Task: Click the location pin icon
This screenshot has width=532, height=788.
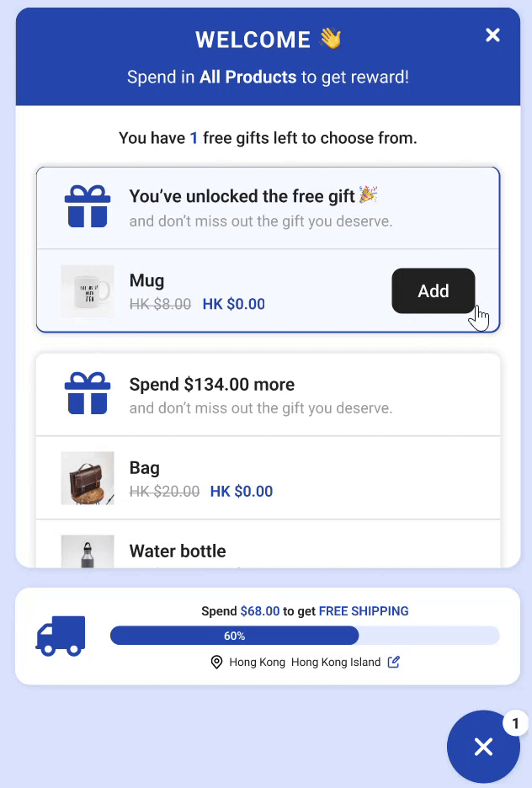Action: [216, 663]
